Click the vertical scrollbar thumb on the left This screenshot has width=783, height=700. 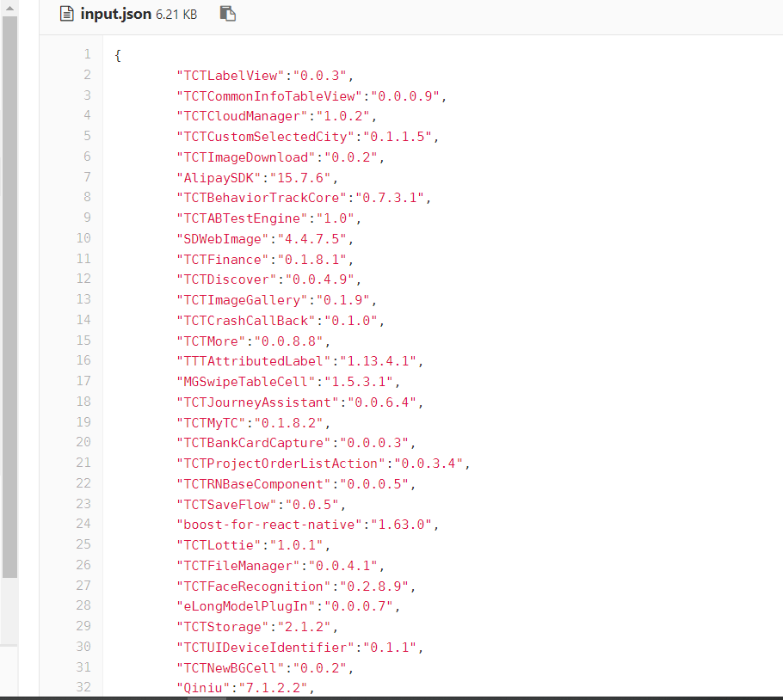[x=9, y=298]
